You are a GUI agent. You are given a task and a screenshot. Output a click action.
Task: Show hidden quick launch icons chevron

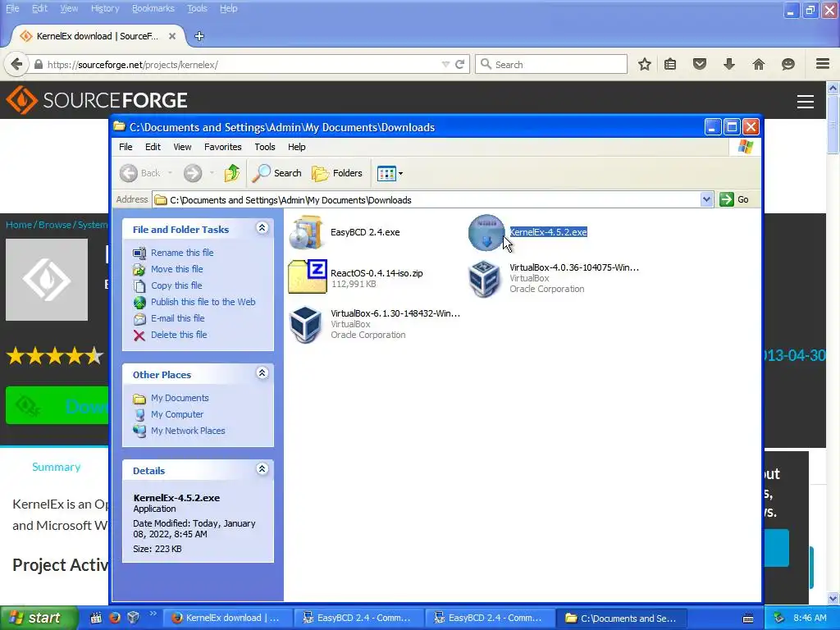point(153,614)
